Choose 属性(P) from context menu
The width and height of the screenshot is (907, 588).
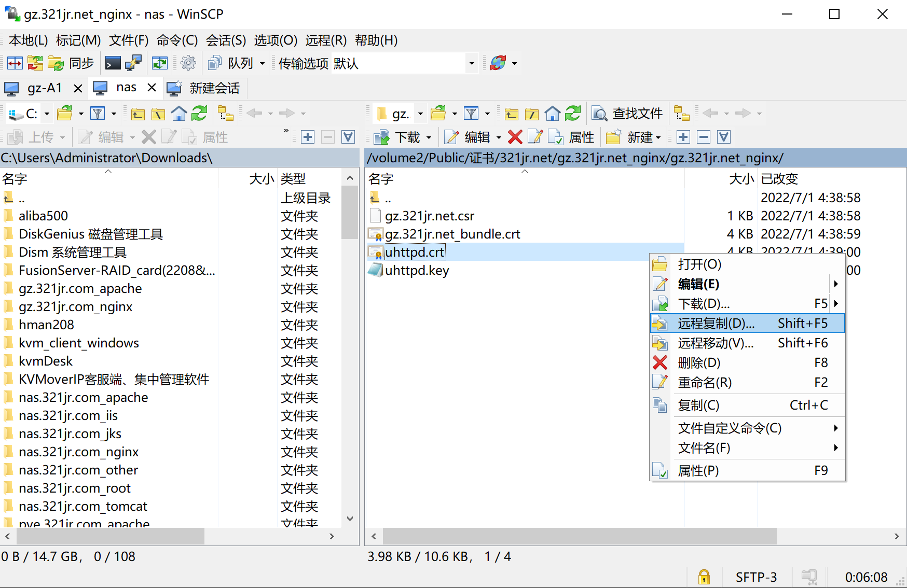point(747,470)
